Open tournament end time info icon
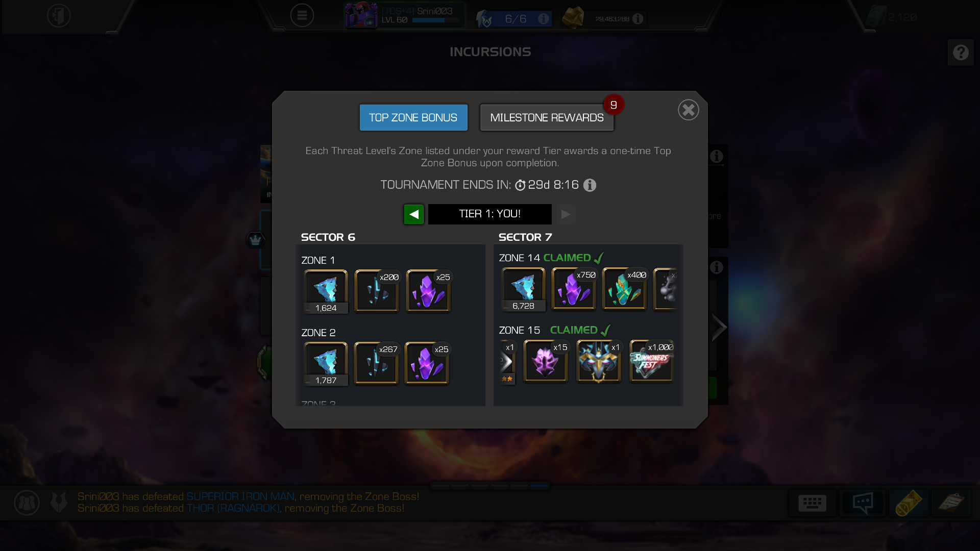Screen dimensions: 980x551 [590, 185]
